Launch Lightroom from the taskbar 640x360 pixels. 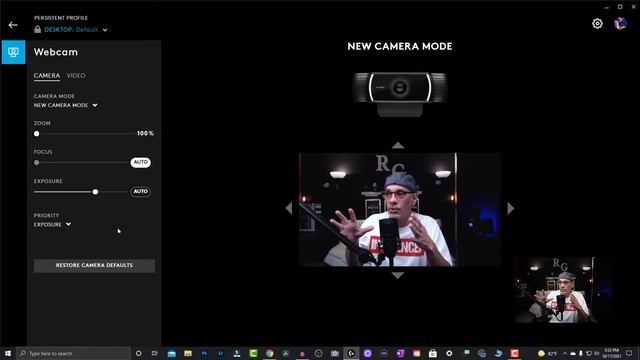coord(220,353)
